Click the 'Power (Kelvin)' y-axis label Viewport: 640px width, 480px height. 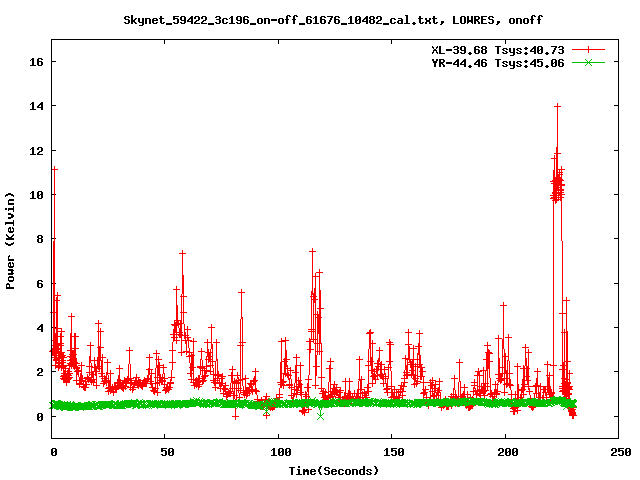(x=10, y=241)
